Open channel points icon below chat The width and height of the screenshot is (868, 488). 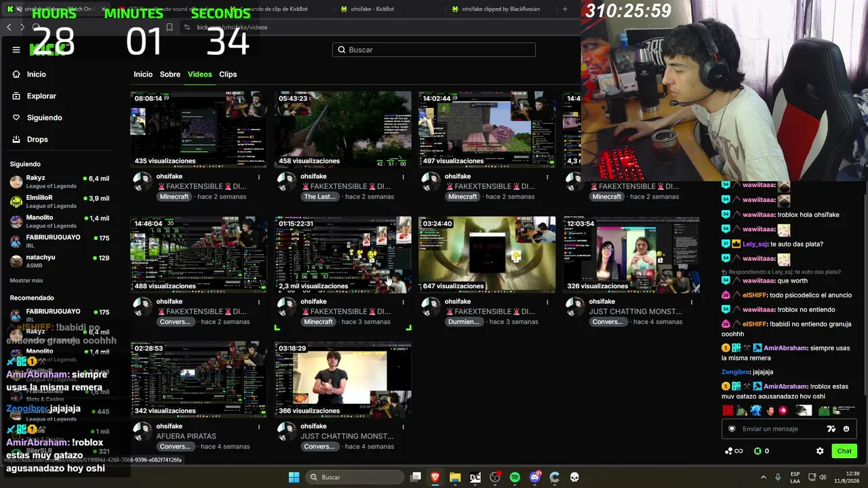click(733, 451)
